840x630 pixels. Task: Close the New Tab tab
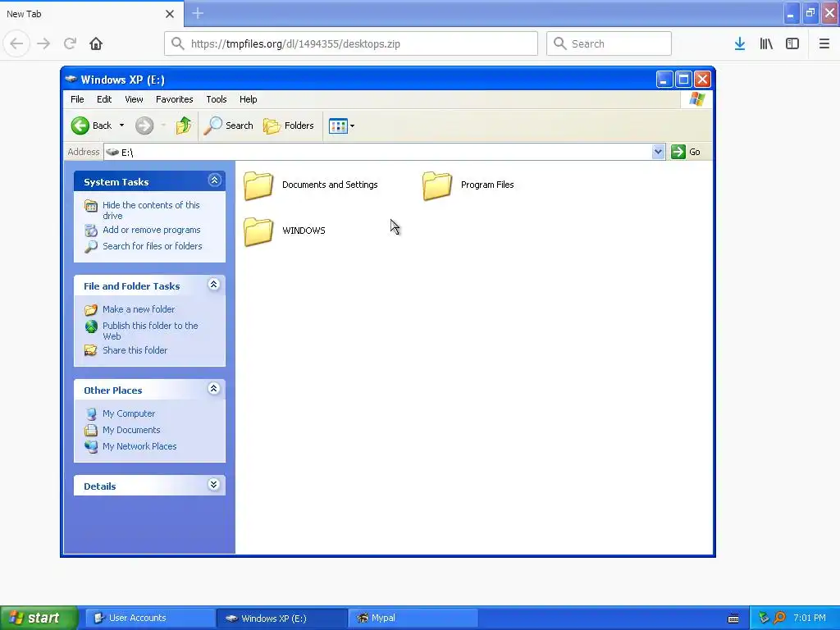(x=170, y=14)
